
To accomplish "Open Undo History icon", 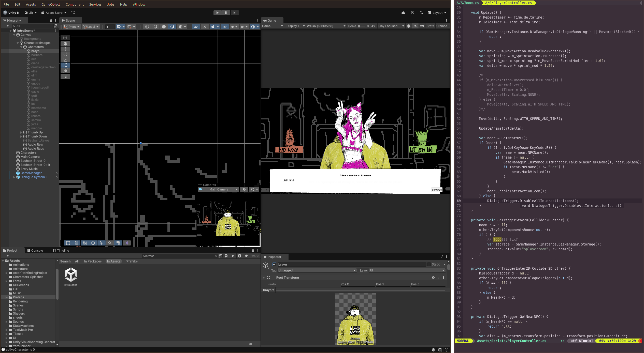I will [412, 13].
